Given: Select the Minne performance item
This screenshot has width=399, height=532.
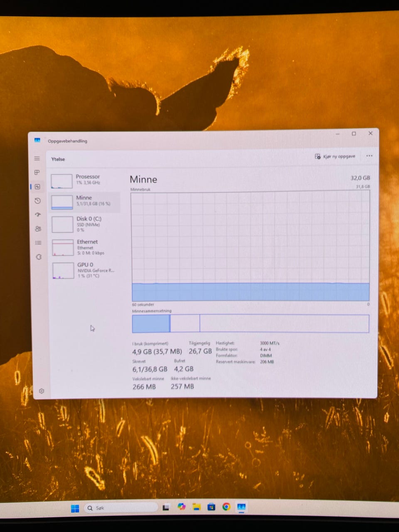Looking at the screenshot, I should pyautogui.click(x=84, y=202).
